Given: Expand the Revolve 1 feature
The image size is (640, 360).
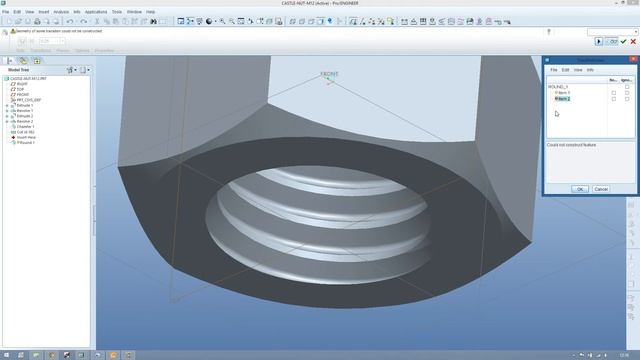Looking at the screenshot, I should pyautogui.click(x=7, y=111).
